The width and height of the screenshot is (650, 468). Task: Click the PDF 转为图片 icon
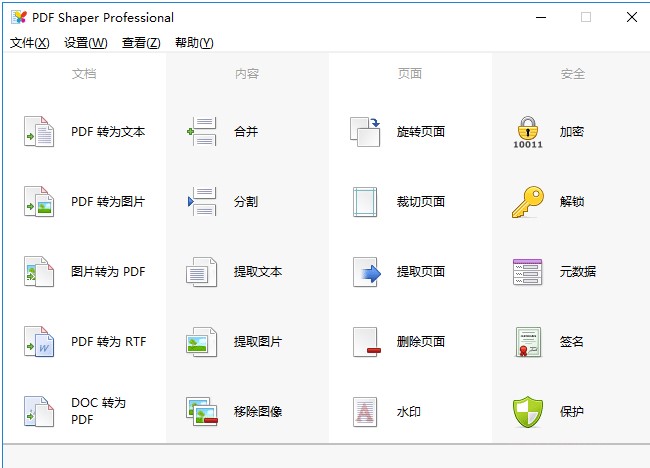click(39, 201)
